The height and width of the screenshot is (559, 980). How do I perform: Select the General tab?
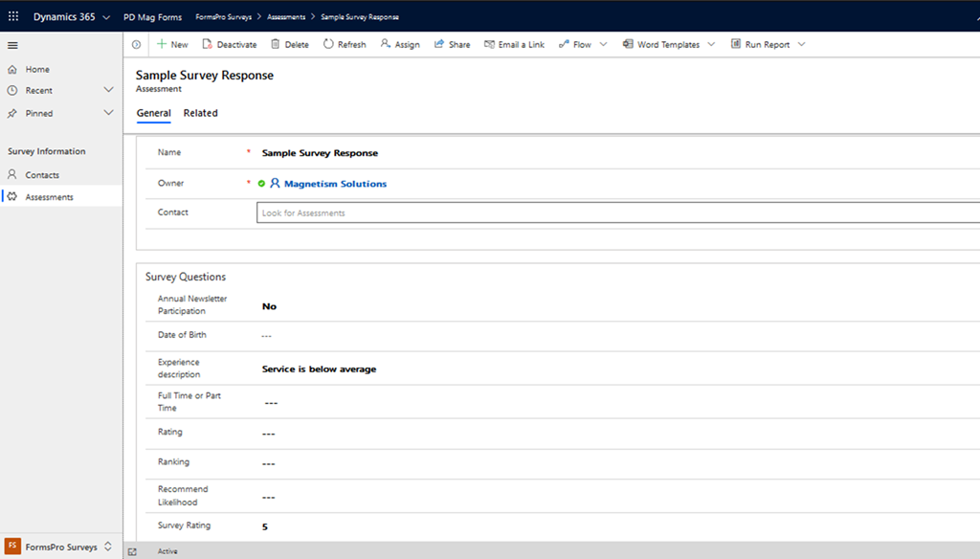[x=153, y=113]
